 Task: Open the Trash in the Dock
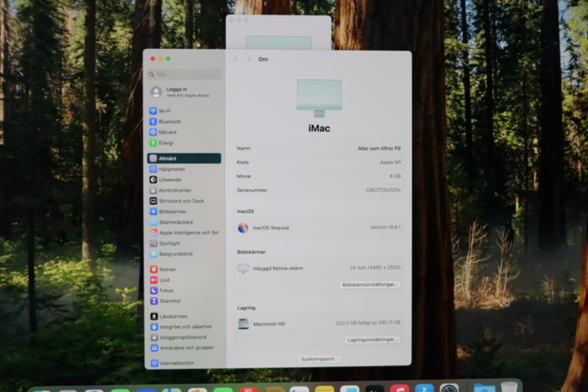pyautogui.click(x=509, y=387)
